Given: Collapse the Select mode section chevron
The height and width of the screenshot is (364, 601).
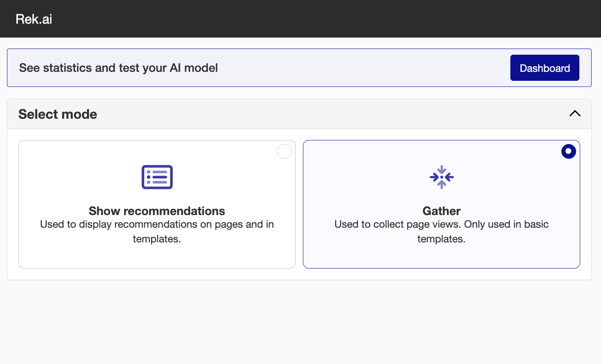Looking at the screenshot, I should pyautogui.click(x=574, y=114).
